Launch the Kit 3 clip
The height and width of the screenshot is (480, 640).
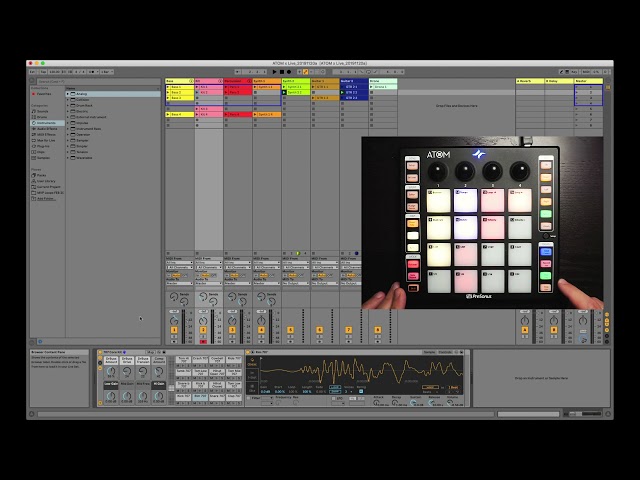coord(197,109)
